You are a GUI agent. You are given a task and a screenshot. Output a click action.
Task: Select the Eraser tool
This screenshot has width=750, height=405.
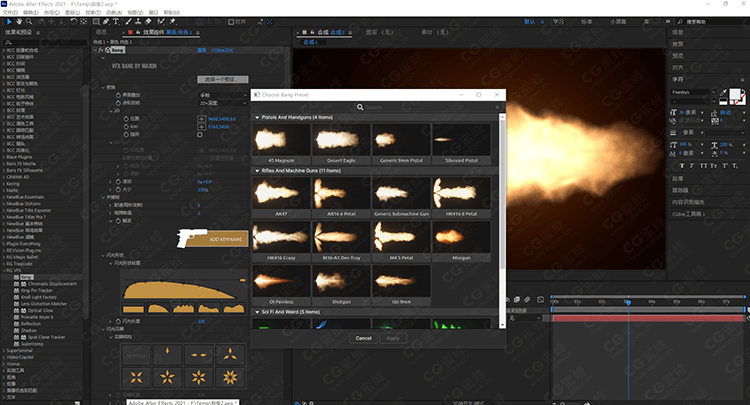pyautogui.click(x=148, y=22)
